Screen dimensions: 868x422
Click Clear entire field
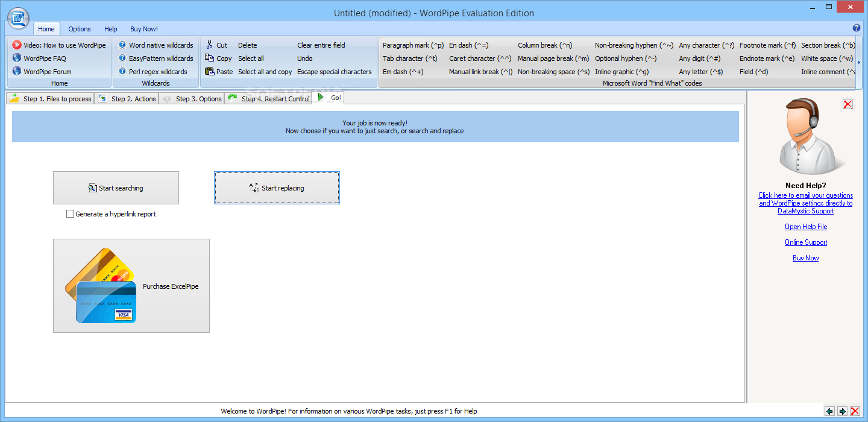(x=321, y=45)
